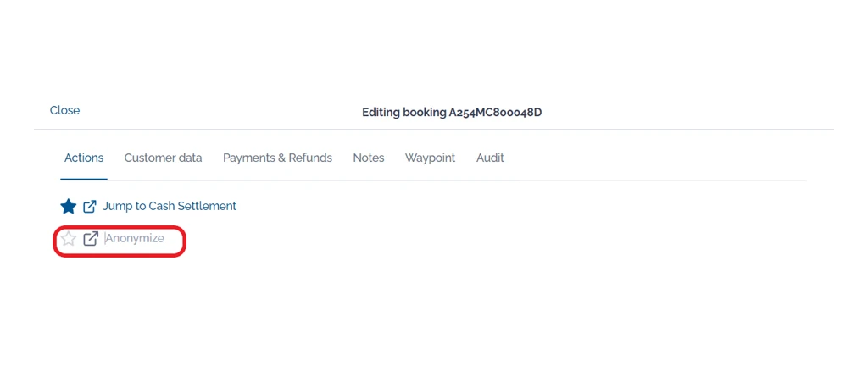Image resolution: width=868 pixels, height=366 pixels.
Task: Unfavorite the Jump to Cash Settlement star
Action: [68, 207]
